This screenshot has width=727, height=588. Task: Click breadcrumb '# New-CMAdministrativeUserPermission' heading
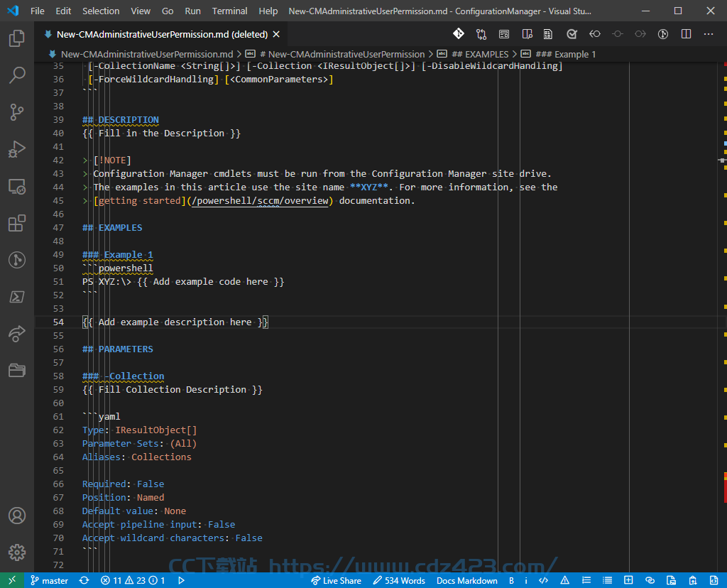(x=342, y=54)
